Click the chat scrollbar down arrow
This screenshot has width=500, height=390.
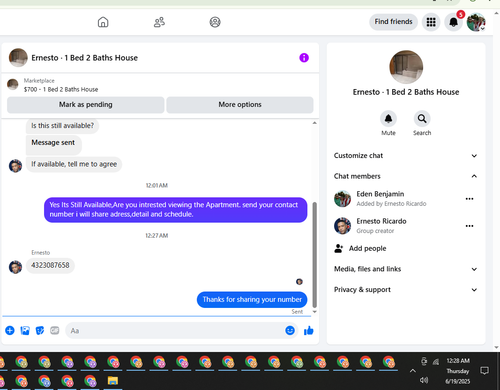tap(314, 312)
